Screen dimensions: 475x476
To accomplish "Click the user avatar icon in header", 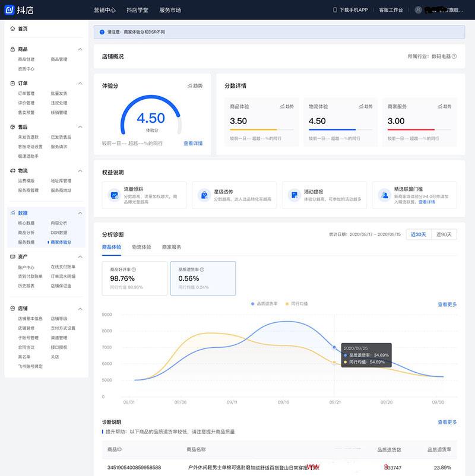I will coord(419,10).
